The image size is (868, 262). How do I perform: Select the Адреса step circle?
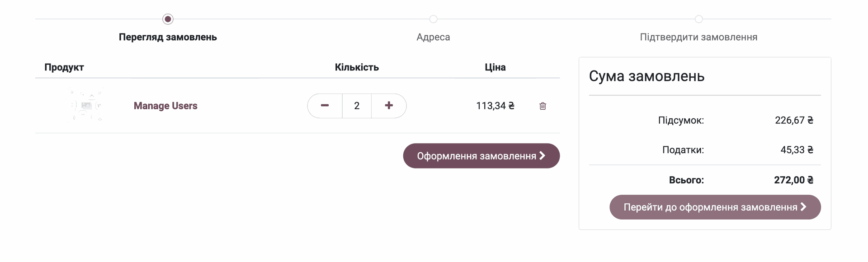(x=433, y=19)
